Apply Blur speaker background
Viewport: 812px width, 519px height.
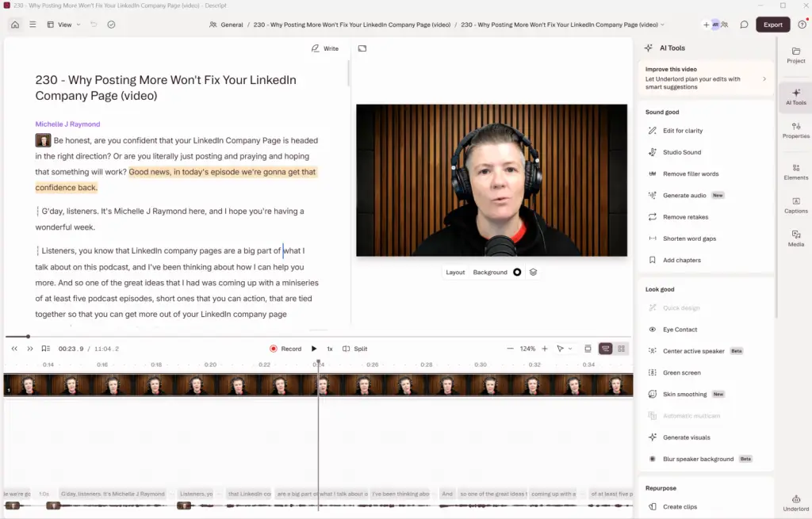699,459
